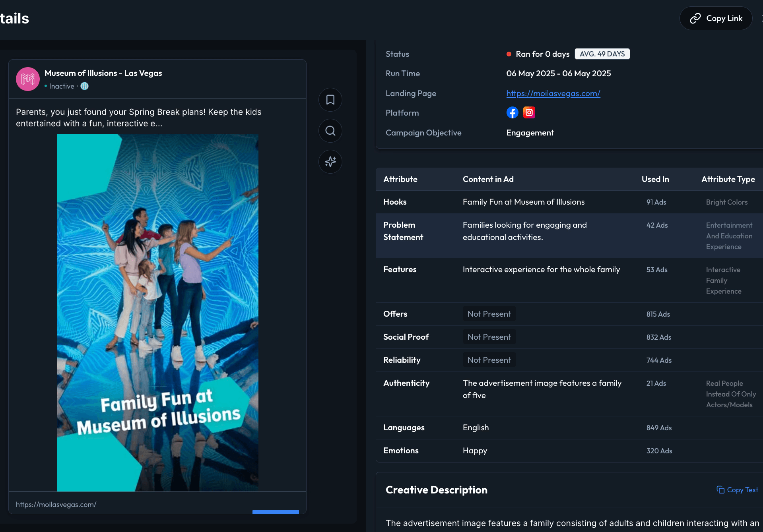Bookmark this ad with the save icon
Image resolution: width=763 pixels, height=532 pixels.
[330, 100]
